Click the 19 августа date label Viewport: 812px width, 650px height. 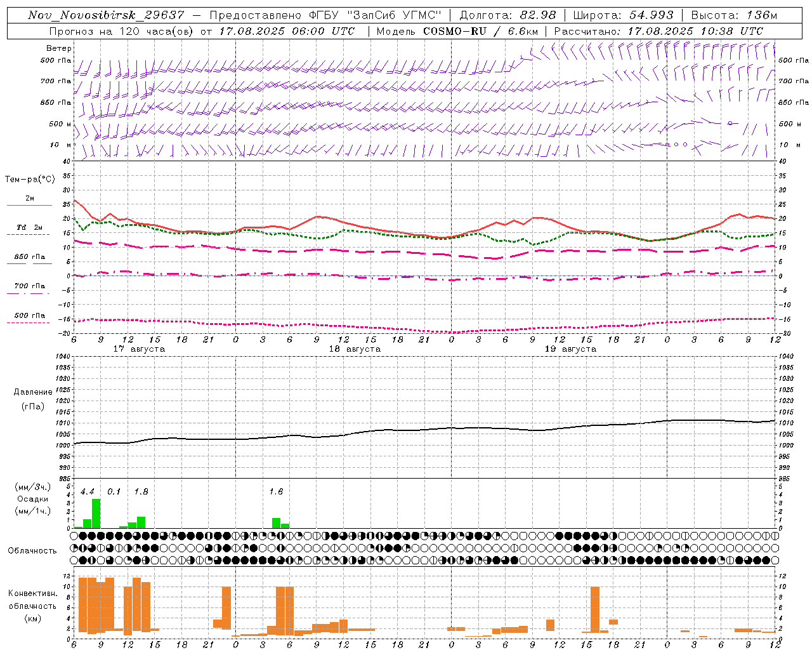point(570,349)
